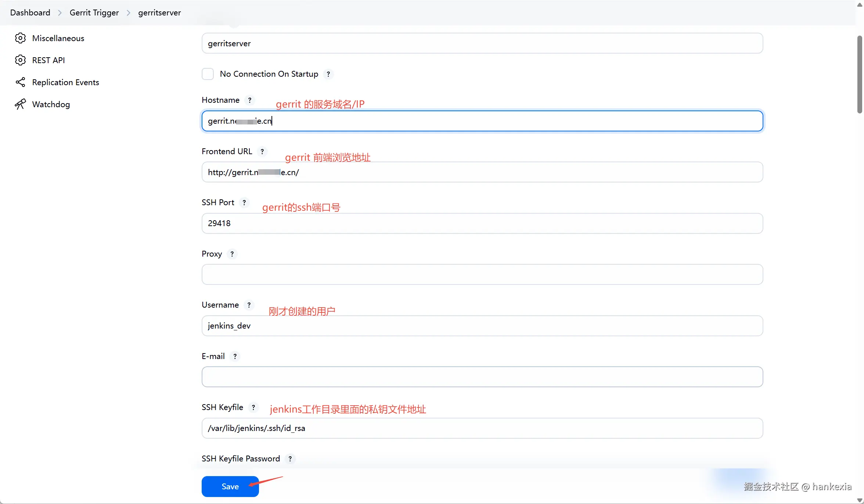This screenshot has height=504, width=864.
Task: Open help for Hostname field
Action: click(250, 100)
